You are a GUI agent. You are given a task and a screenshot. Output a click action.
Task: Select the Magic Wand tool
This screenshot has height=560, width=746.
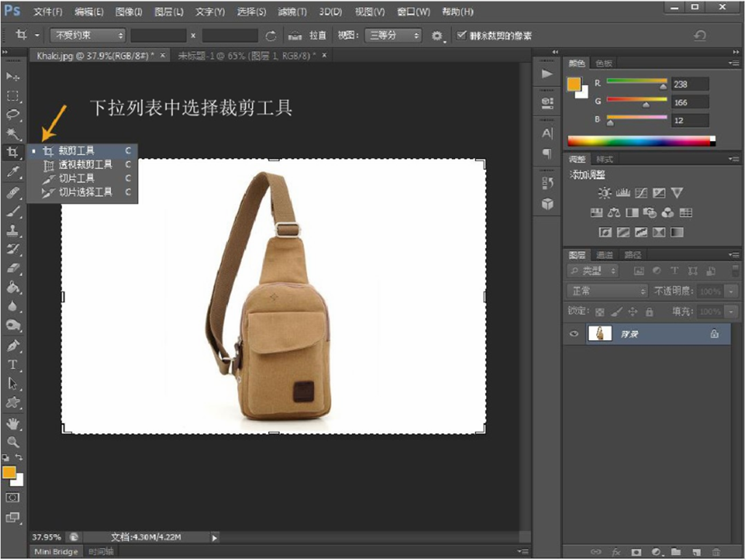12,134
